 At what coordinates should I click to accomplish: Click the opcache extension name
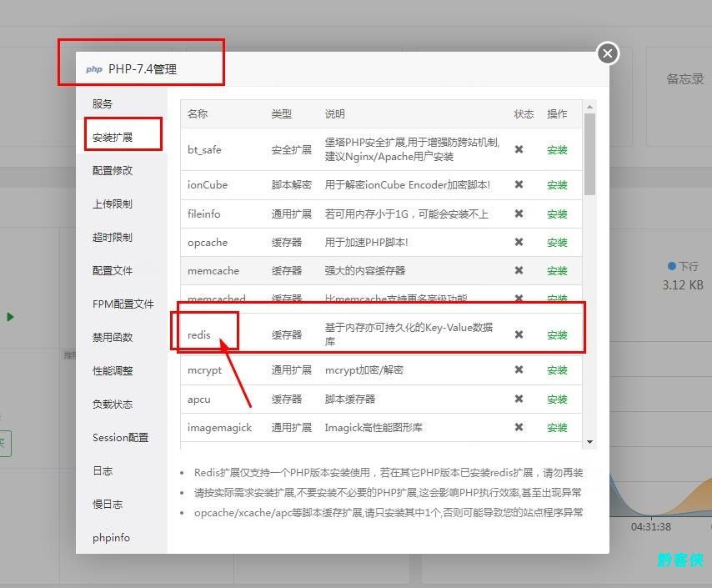(208, 243)
